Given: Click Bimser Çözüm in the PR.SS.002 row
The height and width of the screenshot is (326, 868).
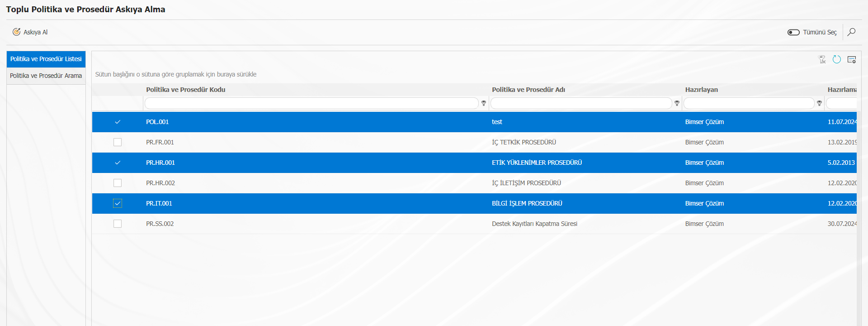Looking at the screenshot, I should 704,224.
